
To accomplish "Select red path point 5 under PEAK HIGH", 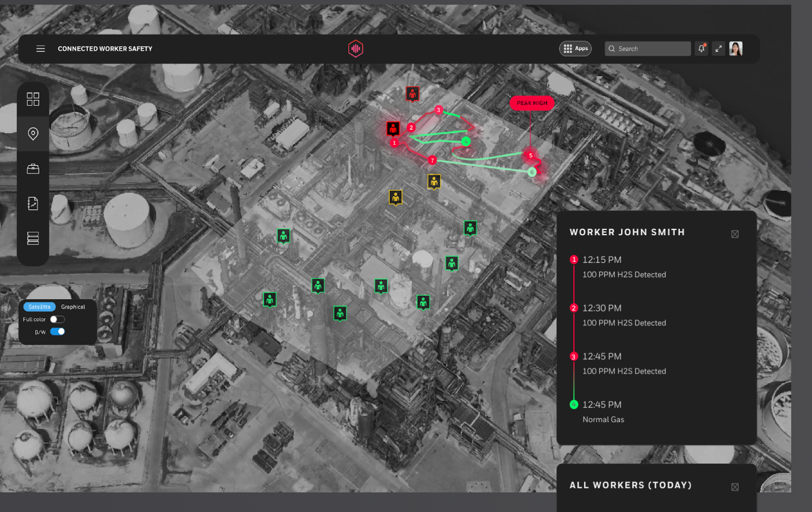I will pos(531,156).
